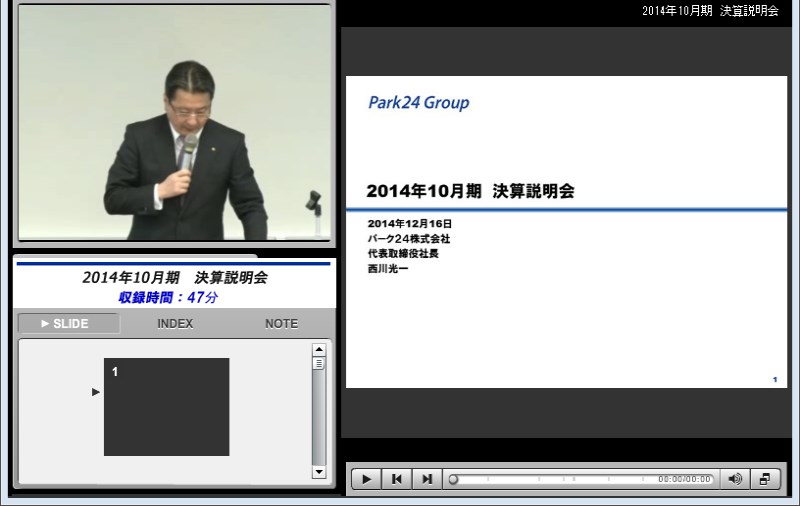Click the 00:00/00:00 time display

[684, 479]
